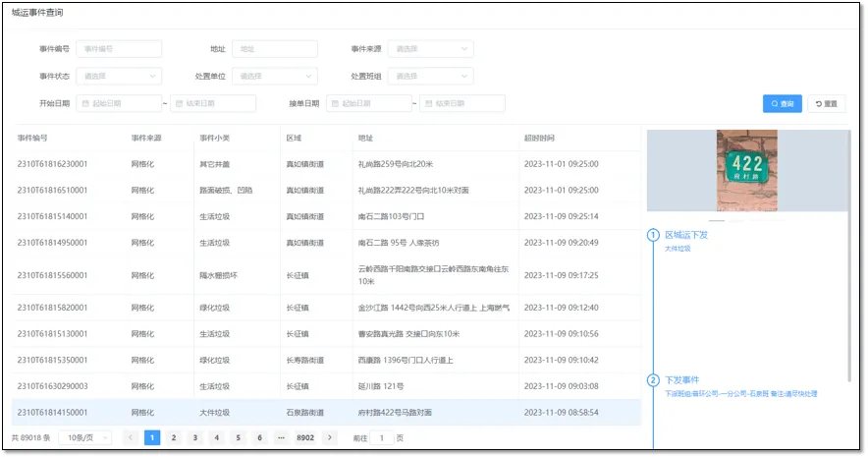Select row 2310T61815820001
Viewport: 868px width, 457px height.
[326, 308]
